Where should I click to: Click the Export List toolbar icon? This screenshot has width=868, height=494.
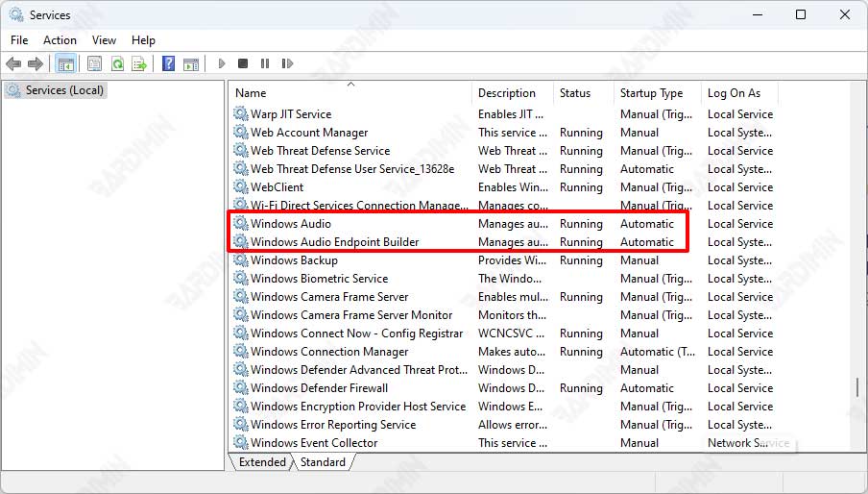[x=139, y=63]
